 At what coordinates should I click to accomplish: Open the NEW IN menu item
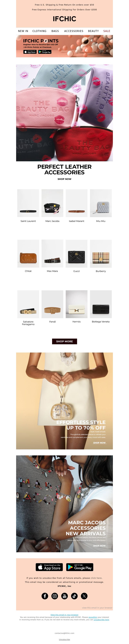click(x=23, y=31)
